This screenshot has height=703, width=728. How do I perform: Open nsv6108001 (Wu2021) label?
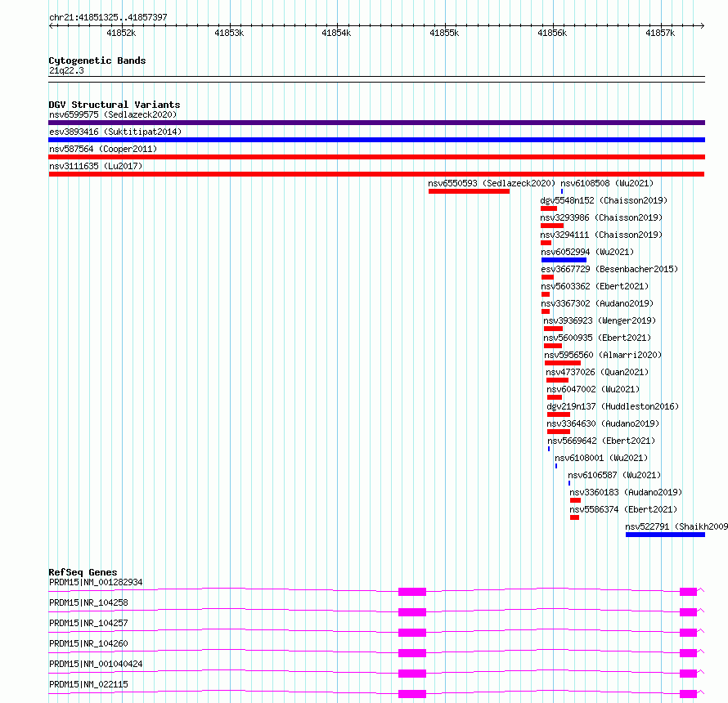pyautogui.click(x=601, y=458)
